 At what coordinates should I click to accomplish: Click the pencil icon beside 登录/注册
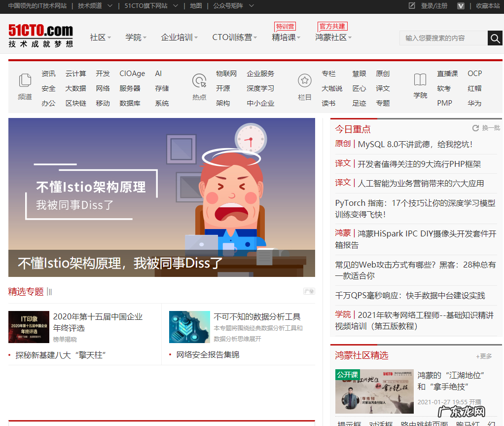pyautogui.click(x=412, y=6)
